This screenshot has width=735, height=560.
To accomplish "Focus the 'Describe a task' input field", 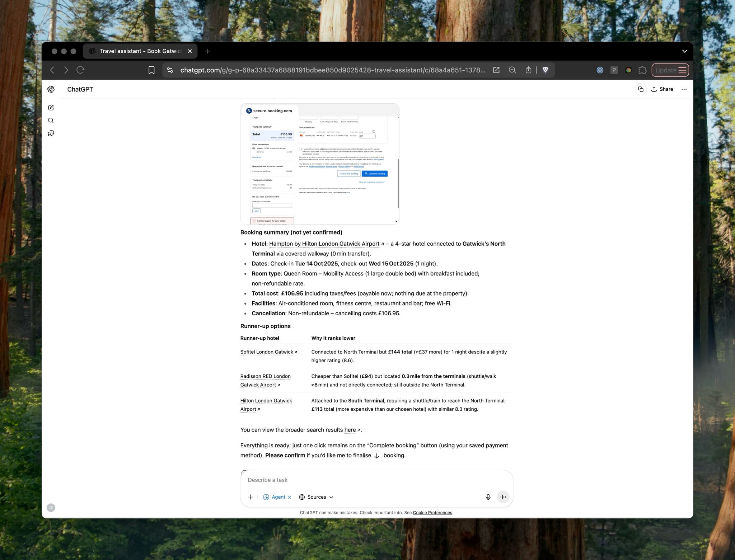I will pos(376,480).
